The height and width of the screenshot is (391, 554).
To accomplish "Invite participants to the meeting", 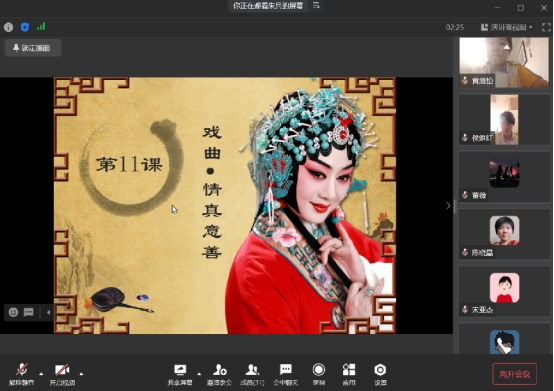I will (x=219, y=374).
